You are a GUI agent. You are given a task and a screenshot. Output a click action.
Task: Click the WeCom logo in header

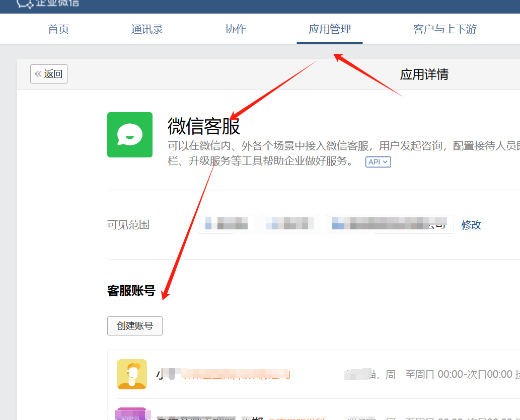(48, 4)
